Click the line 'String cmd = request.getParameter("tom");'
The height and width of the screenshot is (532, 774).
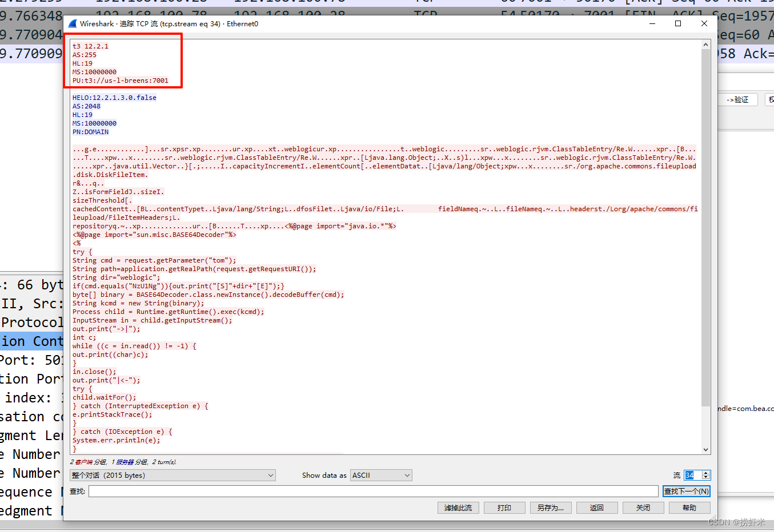(154, 260)
